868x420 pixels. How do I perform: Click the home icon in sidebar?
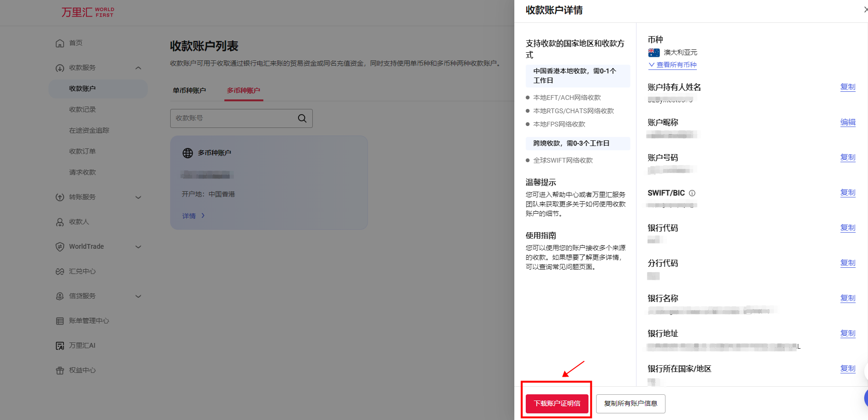[60, 43]
